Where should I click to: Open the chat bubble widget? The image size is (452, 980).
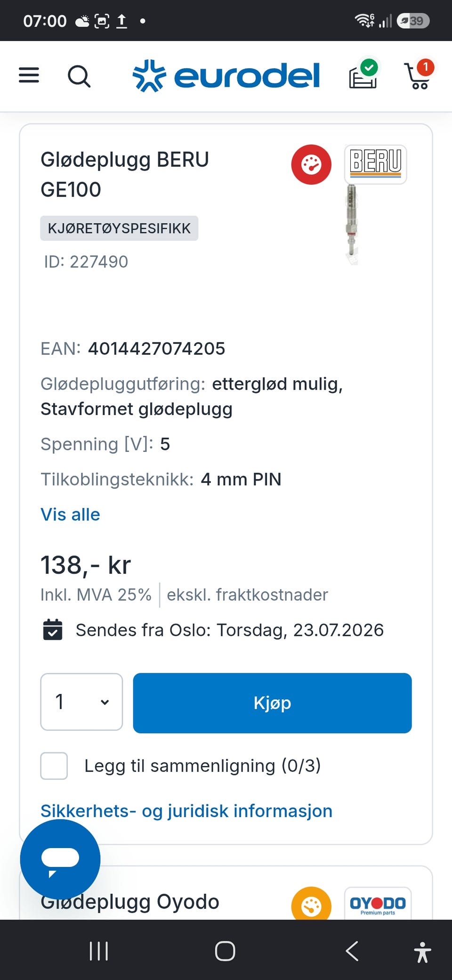click(60, 859)
